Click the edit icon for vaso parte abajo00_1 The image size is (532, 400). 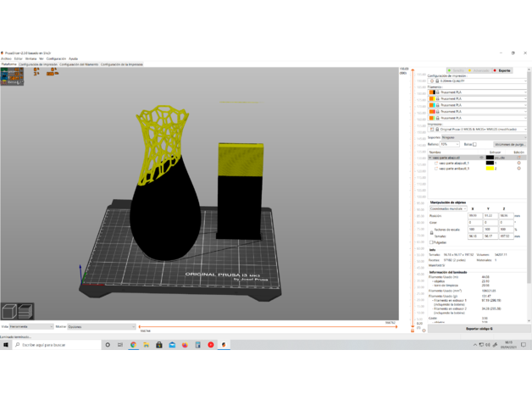point(518,163)
